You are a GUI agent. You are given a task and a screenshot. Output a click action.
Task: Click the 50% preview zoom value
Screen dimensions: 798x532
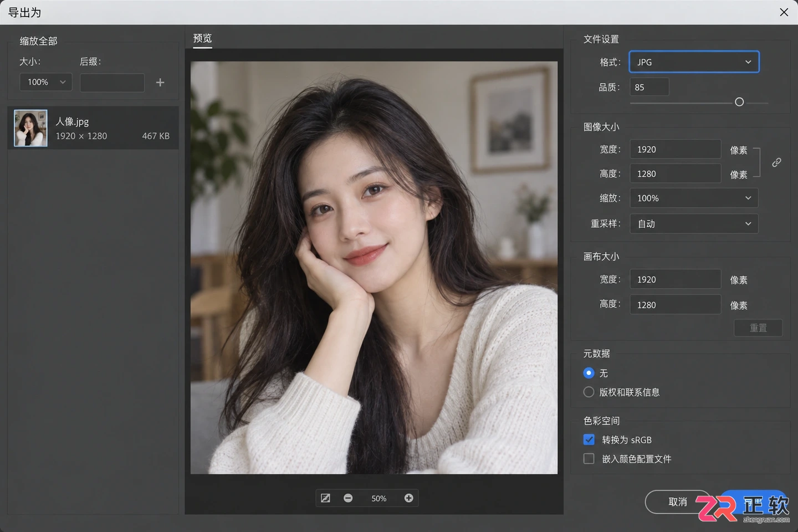click(x=379, y=499)
